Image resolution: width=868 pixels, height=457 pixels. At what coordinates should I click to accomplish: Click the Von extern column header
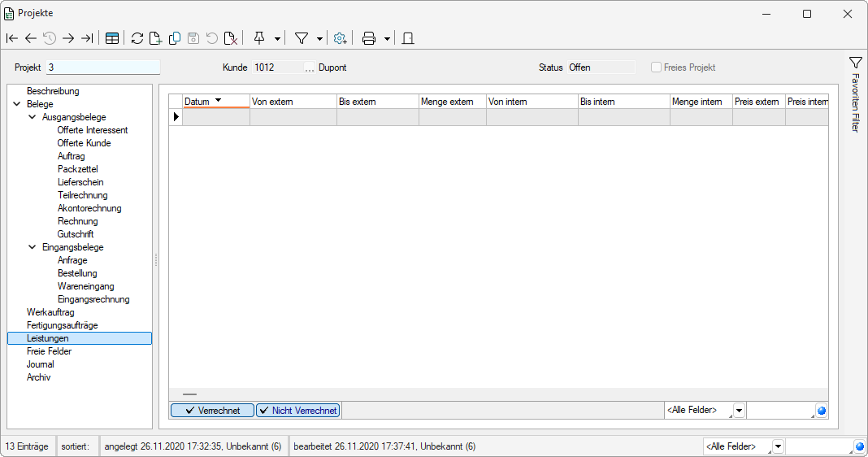tap(293, 102)
